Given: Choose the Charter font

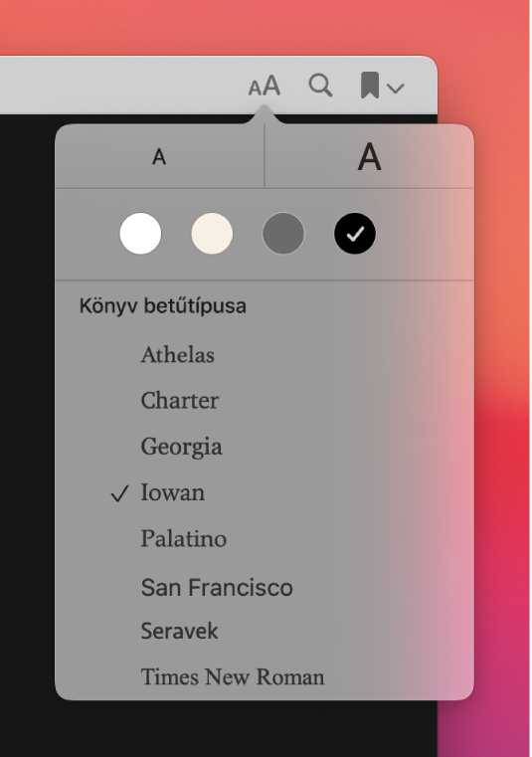Looking at the screenshot, I should (x=180, y=401).
